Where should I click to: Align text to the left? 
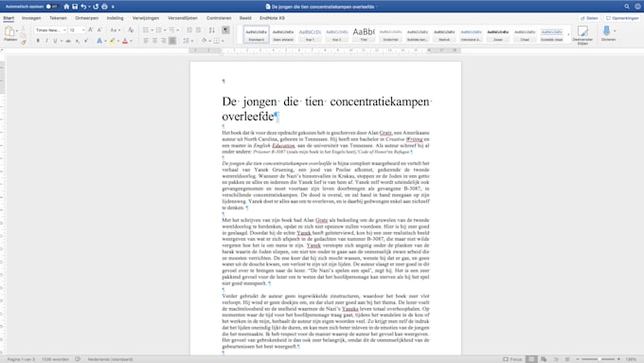click(146, 41)
